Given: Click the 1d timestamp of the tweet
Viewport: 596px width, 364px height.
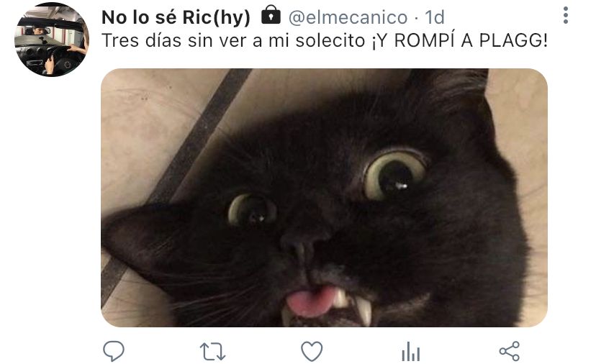Looking at the screenshot, I should point(435,17).
